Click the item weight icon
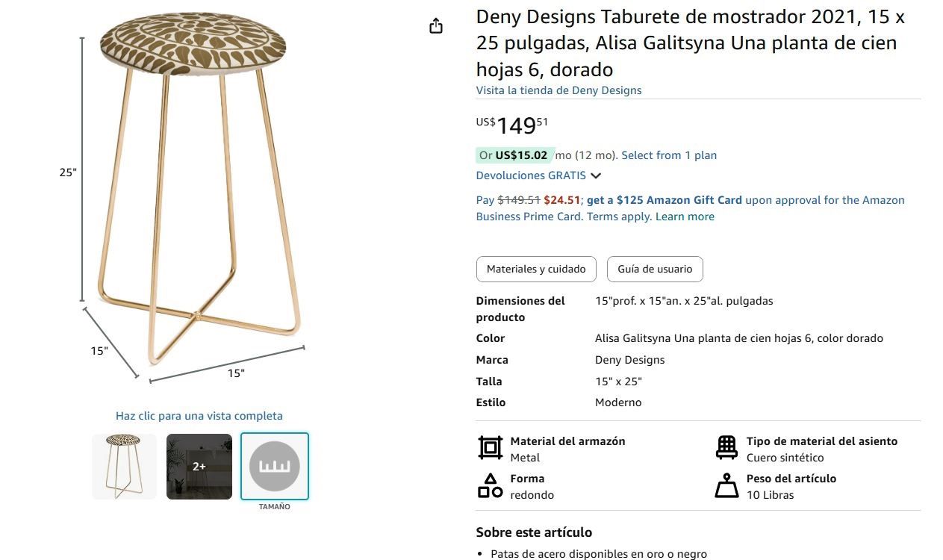 pyautogui.click(x=726, y=485)
